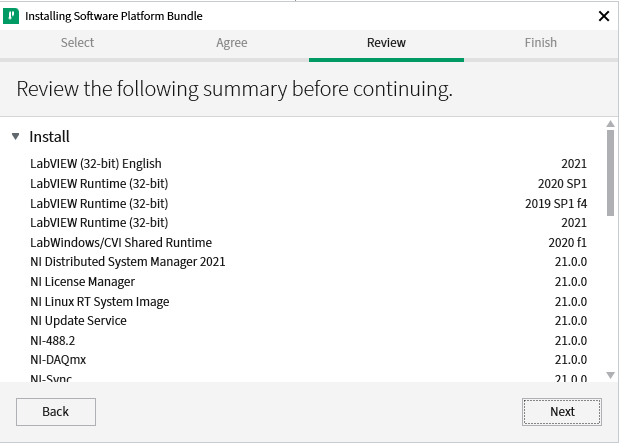Click the vertical scrollbar thumb

[610, 173]
